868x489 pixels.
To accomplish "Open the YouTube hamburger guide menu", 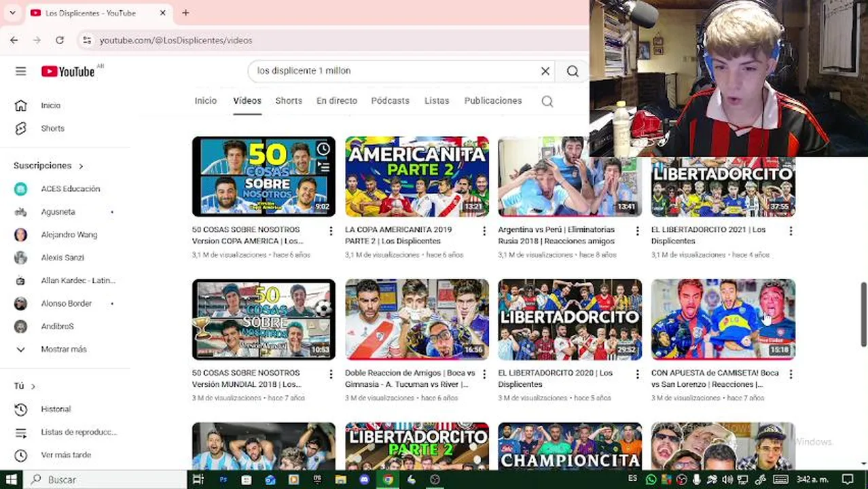I will [x=21, y=71].
